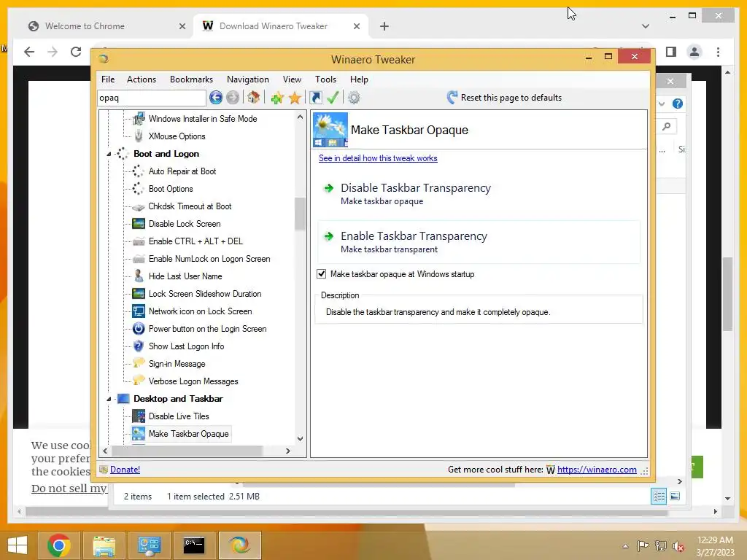The image size is (747, 560).
Task: Open Chrome tab search dropdown chevron
Action: click(x=646, y=26)
